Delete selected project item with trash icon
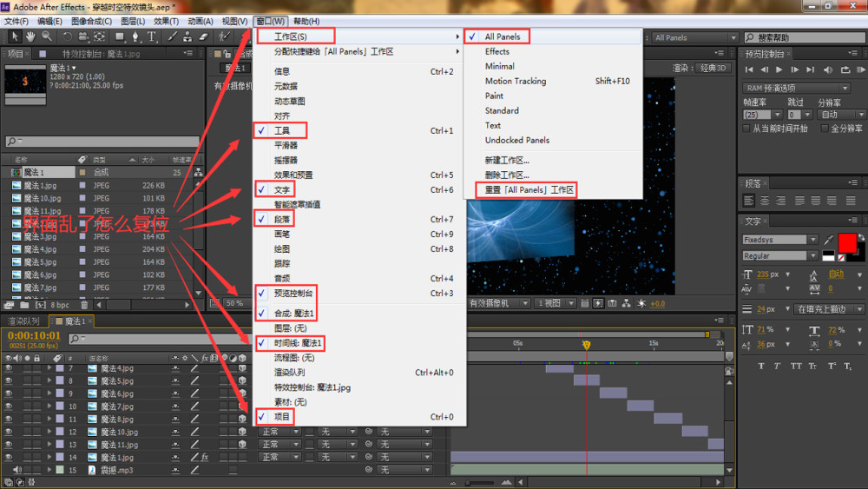 pos(84,305)
